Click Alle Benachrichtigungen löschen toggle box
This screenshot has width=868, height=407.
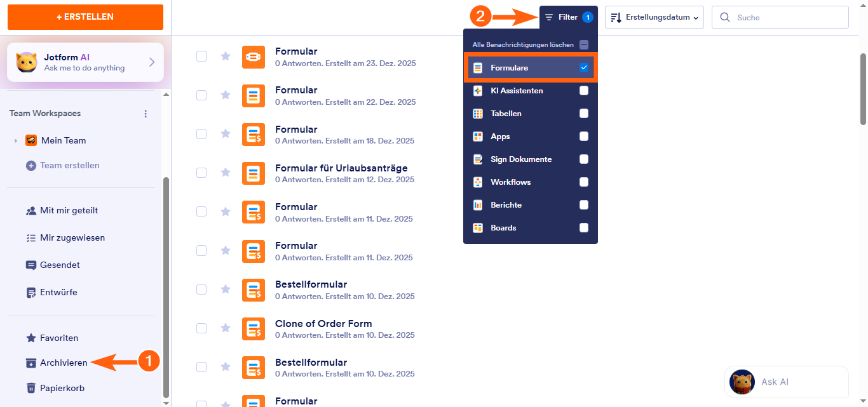(584, 45)
